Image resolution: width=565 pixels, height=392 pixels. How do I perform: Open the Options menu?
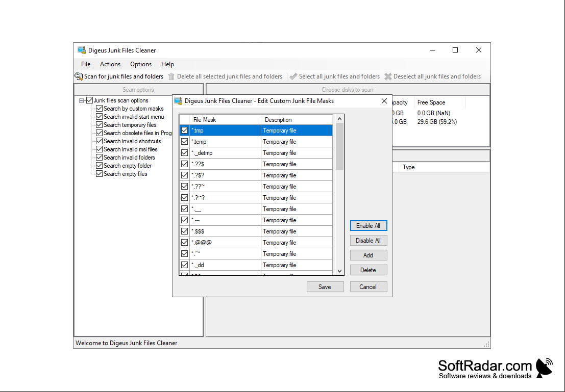pyautogui.click(x=141, y=64)
